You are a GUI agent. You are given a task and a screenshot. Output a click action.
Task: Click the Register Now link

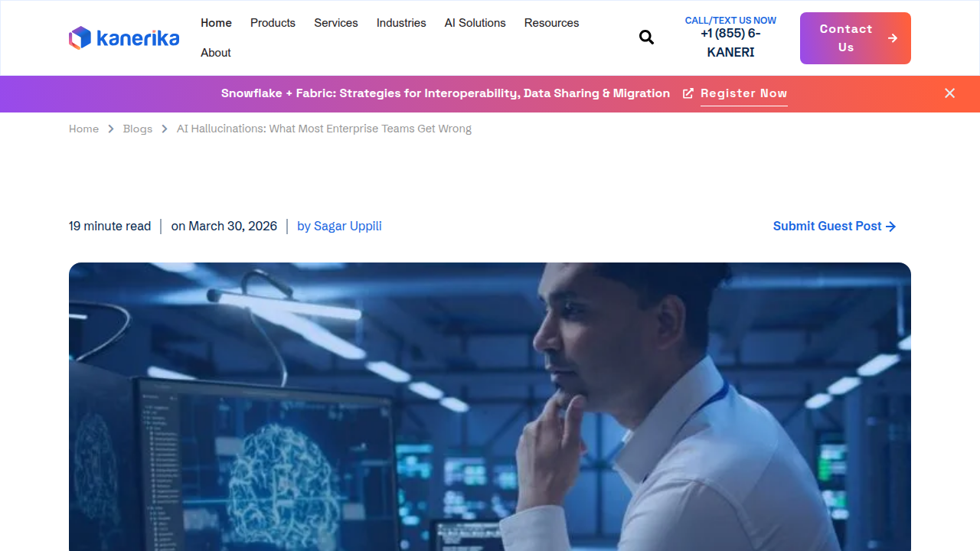pyautogui.click(x=744, y=93)
